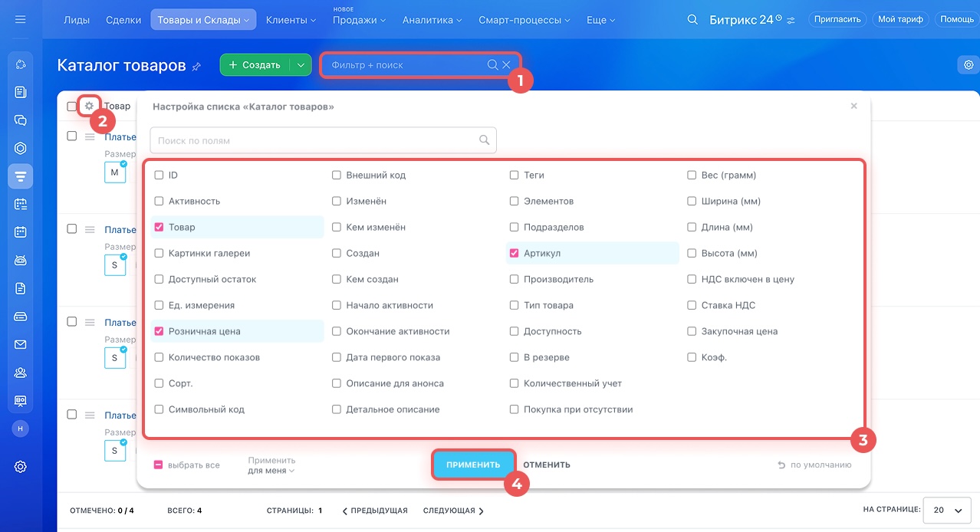Click the search magnifier icon in top bar
Image resolution: width=980 pixels, height=532 pixels.
692,20
